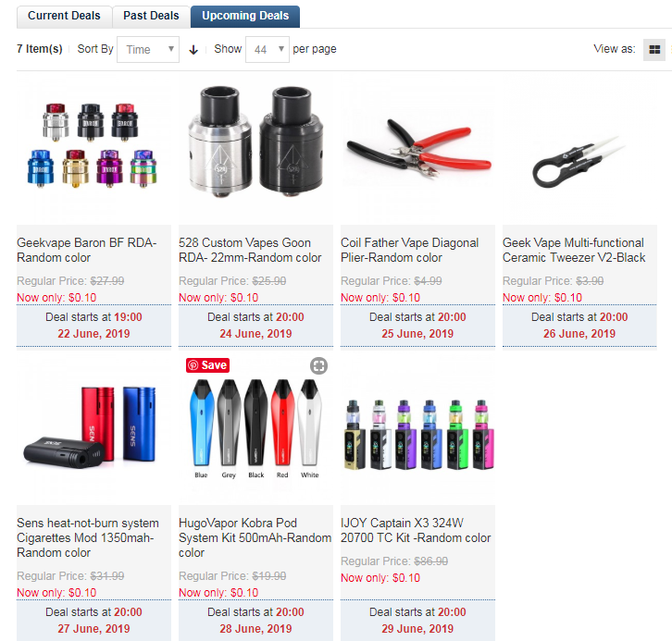Viewport: 672px width, 641px height.
Task: Switch to grid view icon
Action: (x=654, y=50)
